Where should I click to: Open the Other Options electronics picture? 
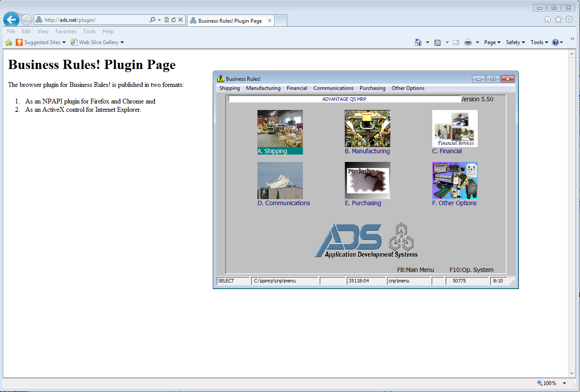(x=455, y=180)
